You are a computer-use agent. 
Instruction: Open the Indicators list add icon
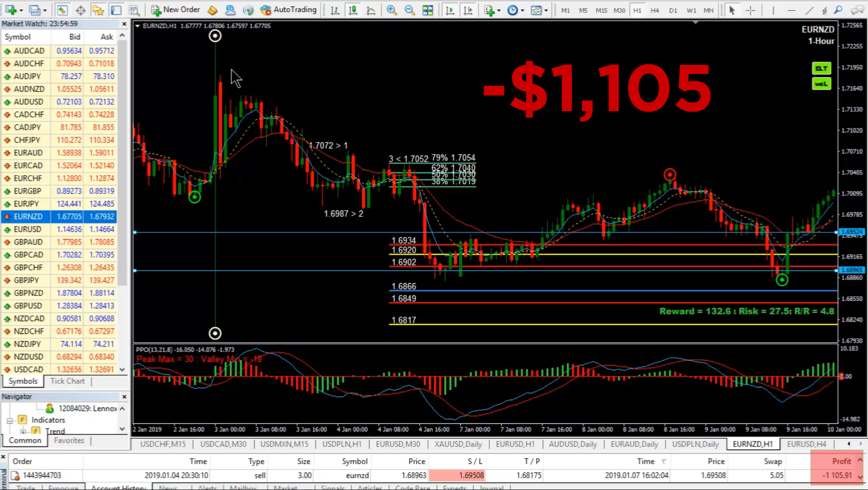click(x=489, y=10)
